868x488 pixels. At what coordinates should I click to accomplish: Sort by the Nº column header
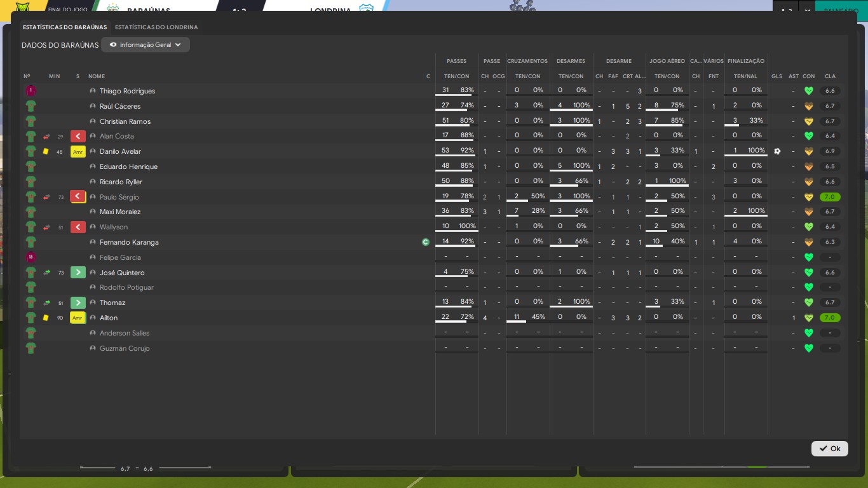click(27, 76)
